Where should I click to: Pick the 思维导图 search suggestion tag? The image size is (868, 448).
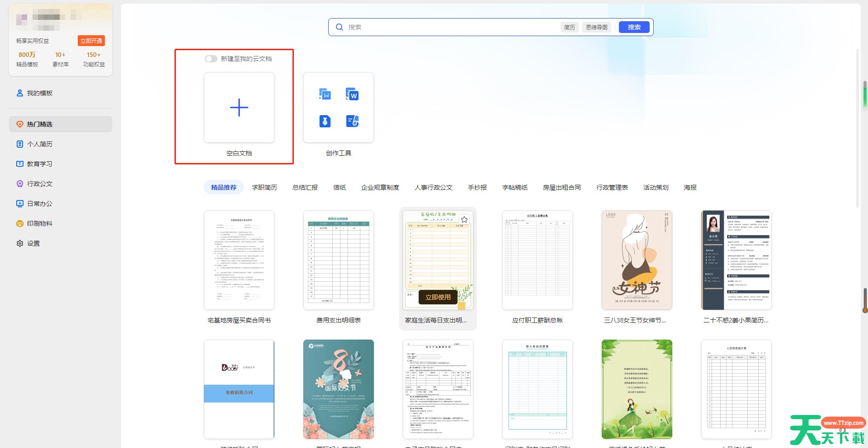597,27
